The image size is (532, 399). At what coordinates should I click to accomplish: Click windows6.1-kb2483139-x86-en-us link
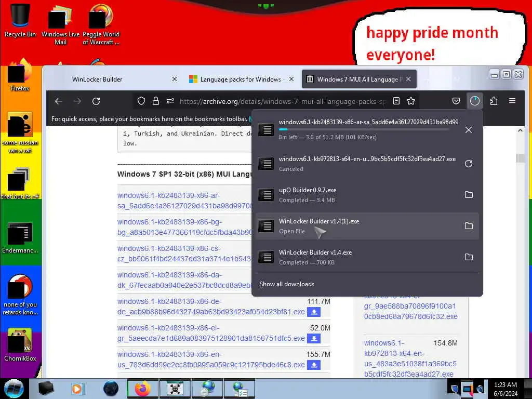click(211, 360)
